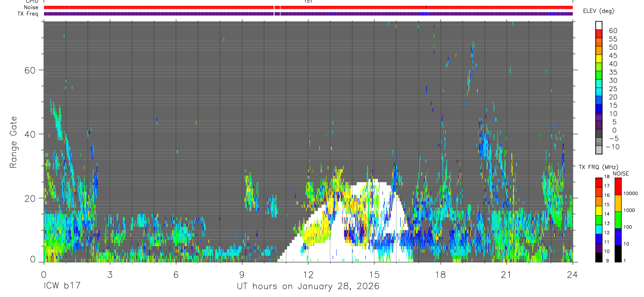The image size is (644, 297).
Task: Click the '60' label on ELEV scale
Action: pos(613,31)
